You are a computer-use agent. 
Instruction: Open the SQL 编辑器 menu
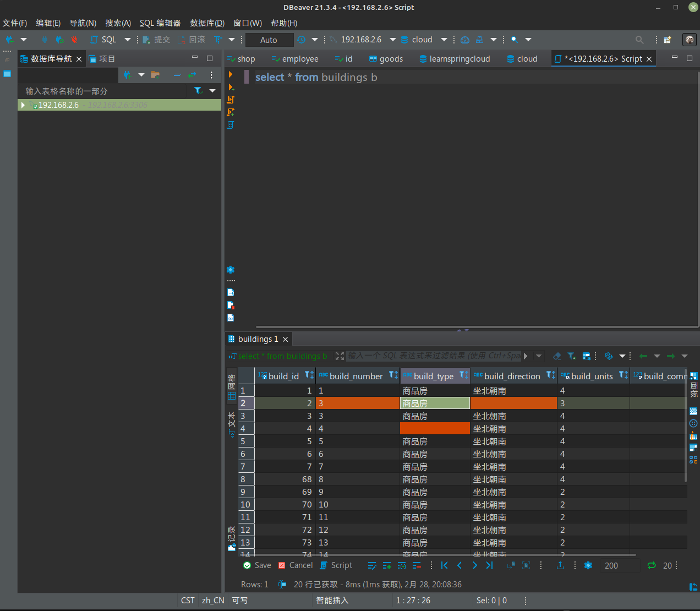[x=160, y=23]
